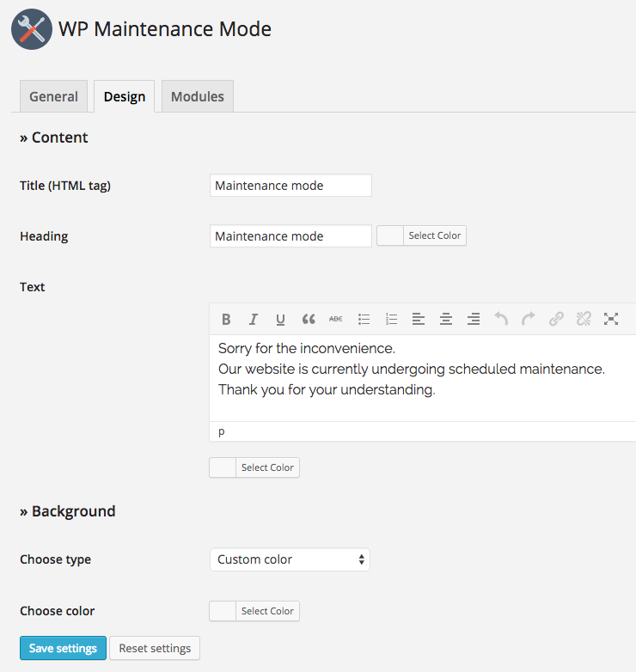
Task: Go to the Modules tab
Action: pyautogui.click(x=198, y=96)
